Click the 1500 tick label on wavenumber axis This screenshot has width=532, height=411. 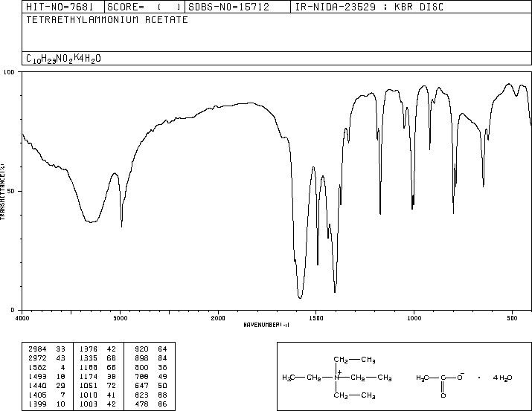(316, 318)
